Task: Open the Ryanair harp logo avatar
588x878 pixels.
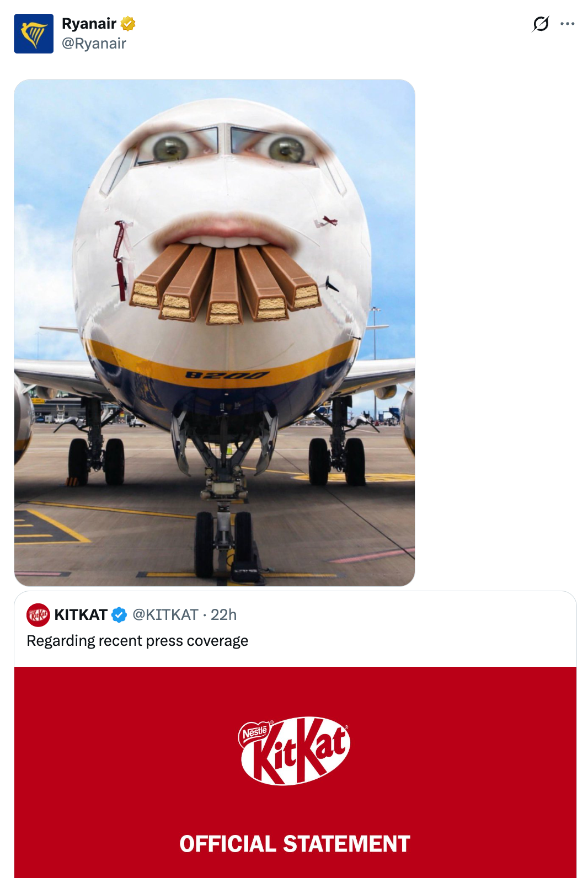Action: click(x=33, y=34)
